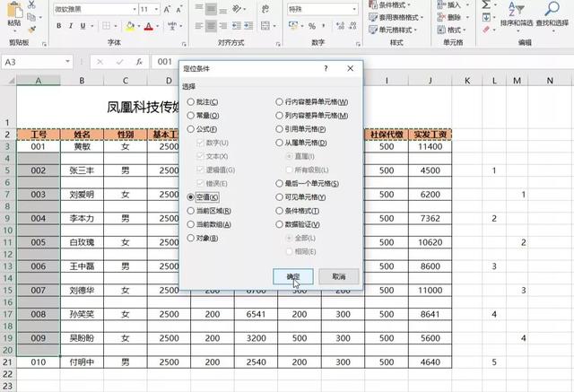Click the select-all corner triangle
574x392 pixels.
(x=11, y=81)
